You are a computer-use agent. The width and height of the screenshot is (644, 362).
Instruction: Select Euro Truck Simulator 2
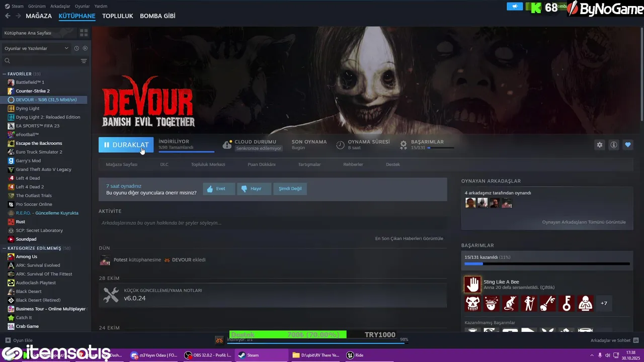point(39,152)
